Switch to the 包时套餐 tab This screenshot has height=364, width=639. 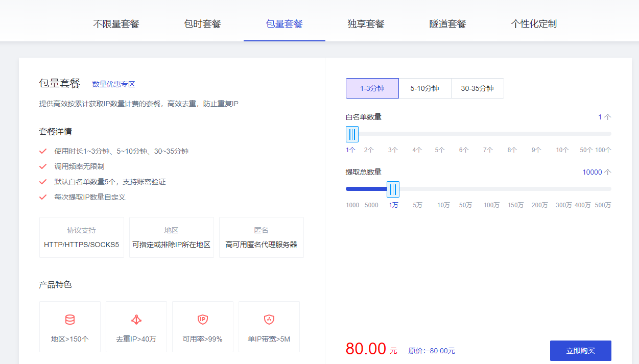[x=203, y=23]
